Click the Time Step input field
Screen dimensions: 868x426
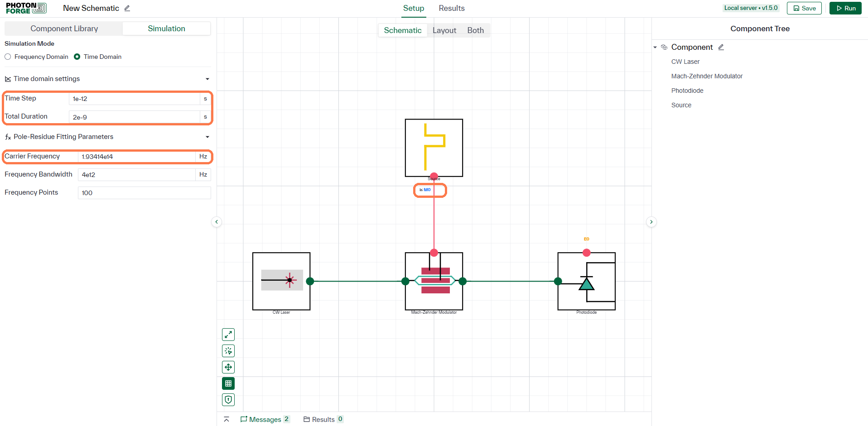[135, 99]
